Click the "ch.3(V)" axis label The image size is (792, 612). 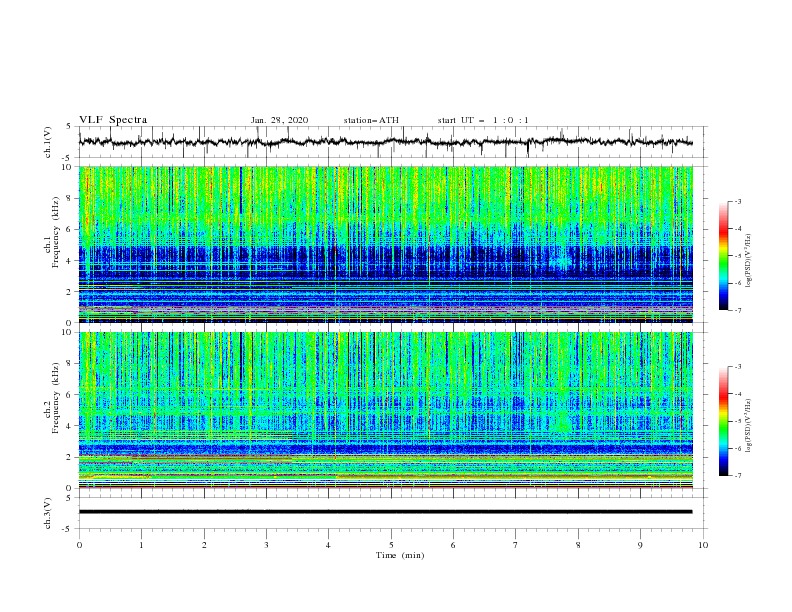click(48, 513)
